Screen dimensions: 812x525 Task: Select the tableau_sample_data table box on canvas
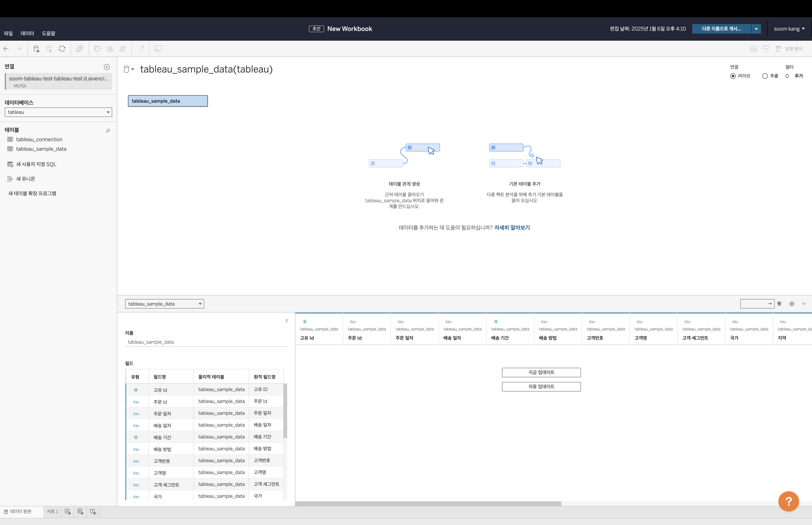tap(168, 101)
